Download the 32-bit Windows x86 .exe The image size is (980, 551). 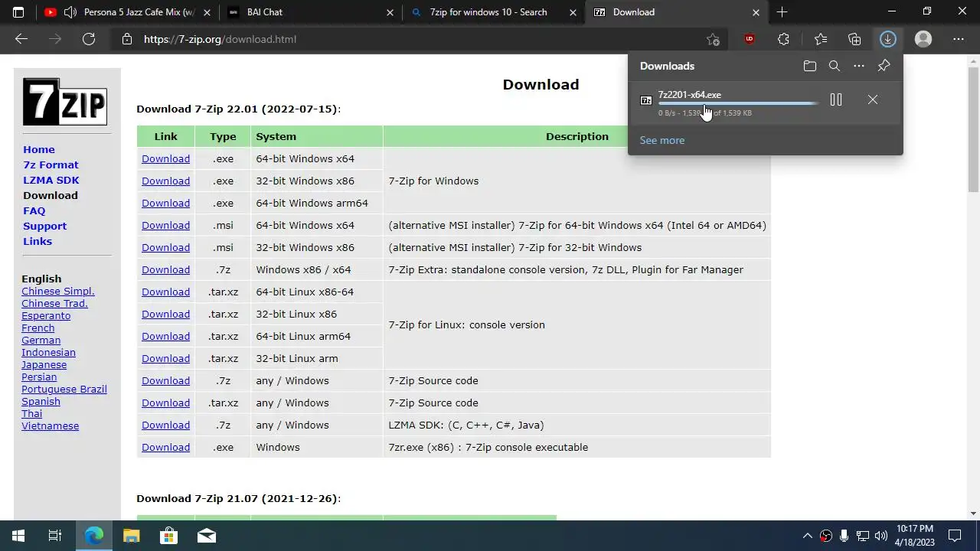[165, 181]
